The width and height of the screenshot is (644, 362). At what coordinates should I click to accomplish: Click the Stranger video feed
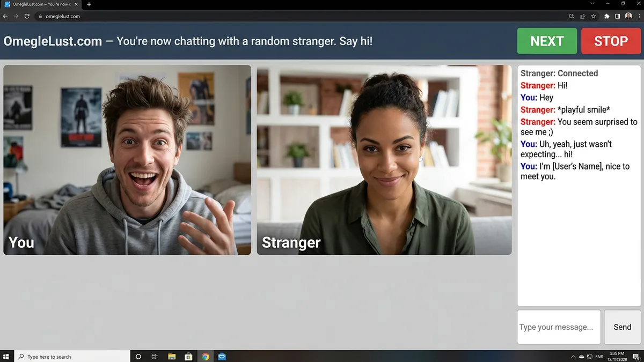[x=384, y=160]
